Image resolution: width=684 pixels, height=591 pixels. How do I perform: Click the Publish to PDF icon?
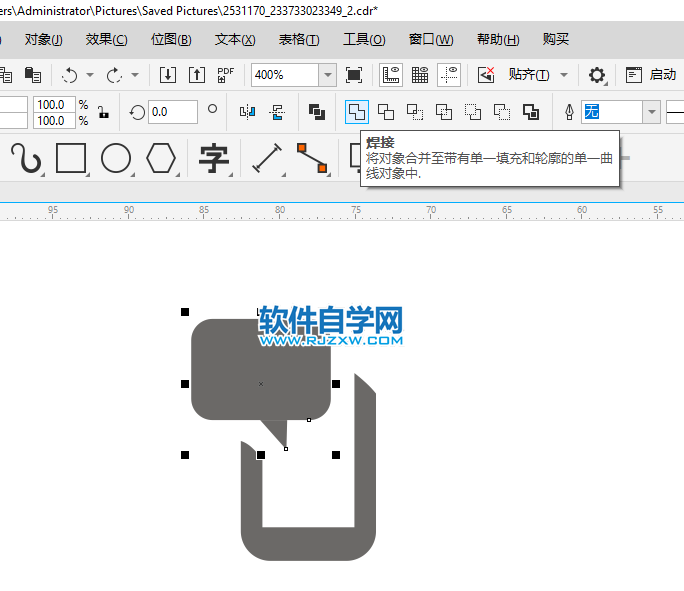pyautogui.click(x=226, y=75)
